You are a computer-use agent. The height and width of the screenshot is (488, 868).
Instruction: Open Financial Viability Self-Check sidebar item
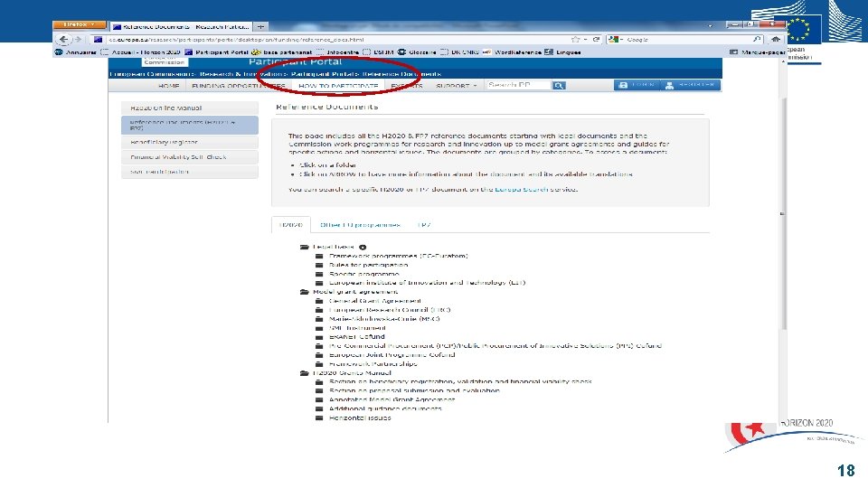190,157
